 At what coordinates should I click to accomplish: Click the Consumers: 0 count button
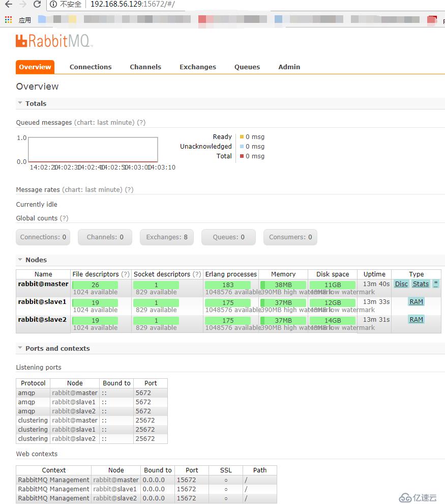click(x=290, y=237)
